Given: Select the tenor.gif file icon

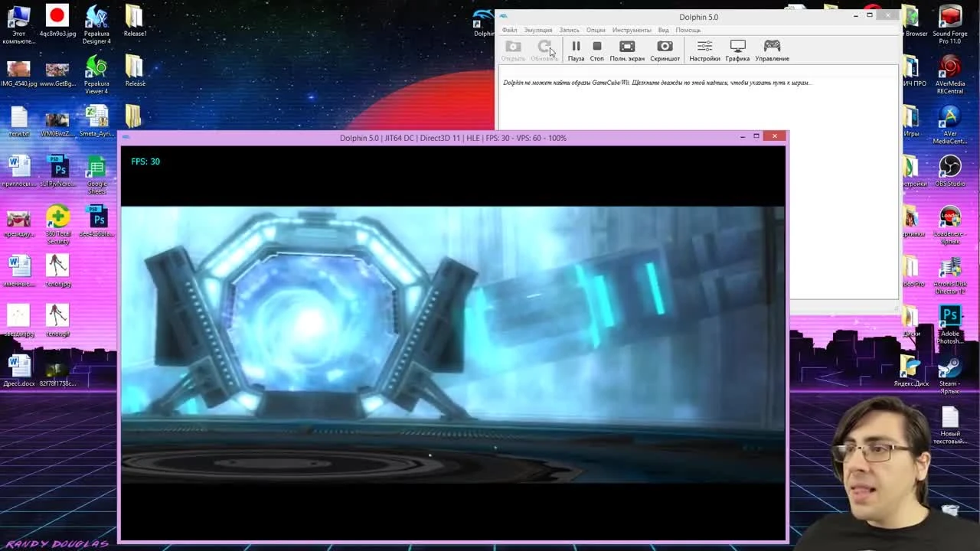Looking at the screenshot, I should tap(57, 321).
